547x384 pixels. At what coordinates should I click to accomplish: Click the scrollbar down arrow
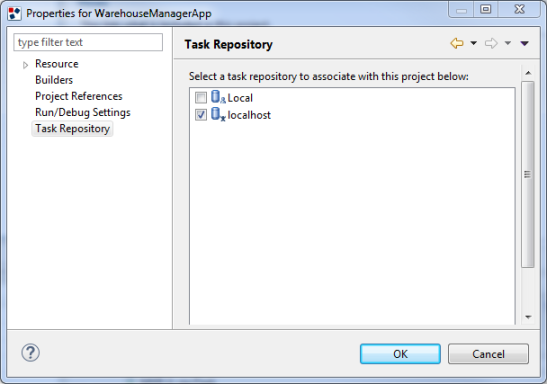[528, 317]
